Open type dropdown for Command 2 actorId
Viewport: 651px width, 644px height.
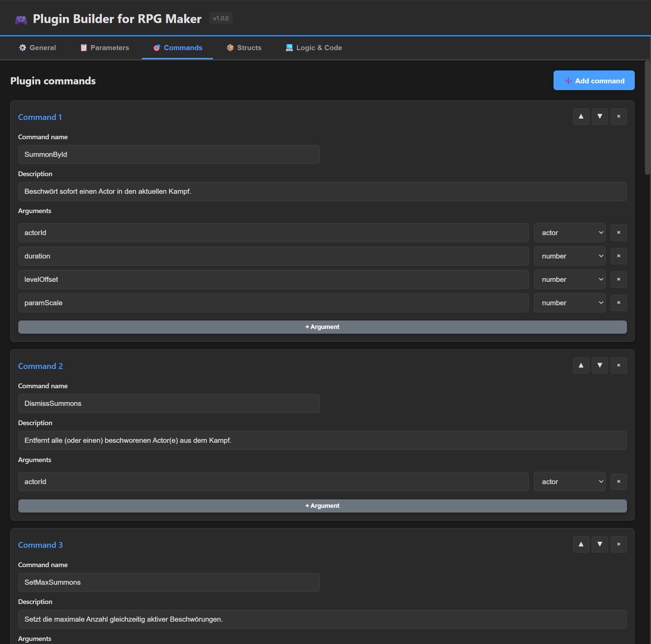(x=569, y=482)
